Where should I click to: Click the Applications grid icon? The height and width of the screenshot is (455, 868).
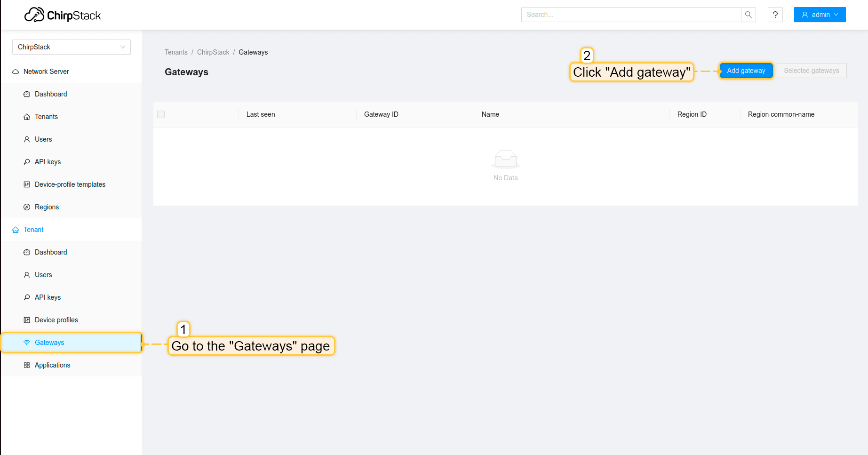(27, 365)
